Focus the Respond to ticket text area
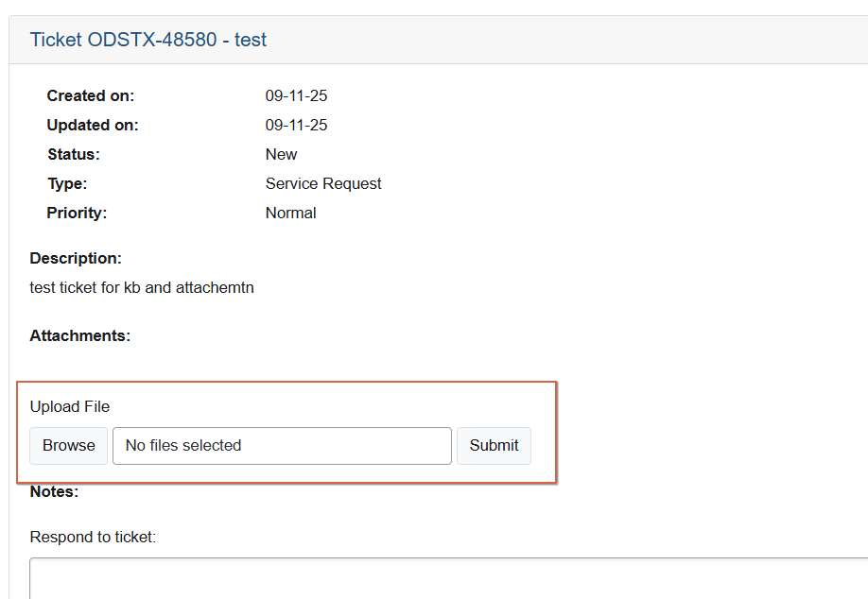The height and width of the screenshot is (599, 868). (x=444, y=578)
